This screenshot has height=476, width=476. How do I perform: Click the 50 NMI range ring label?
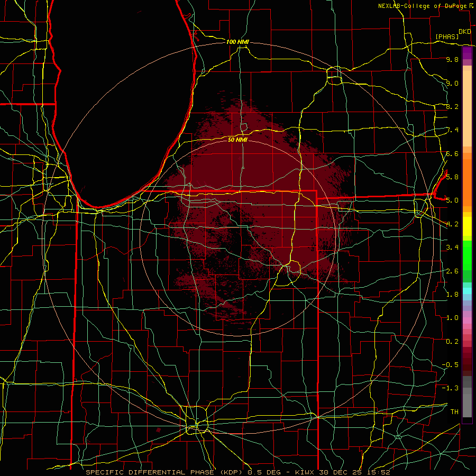tap(237, 140)
